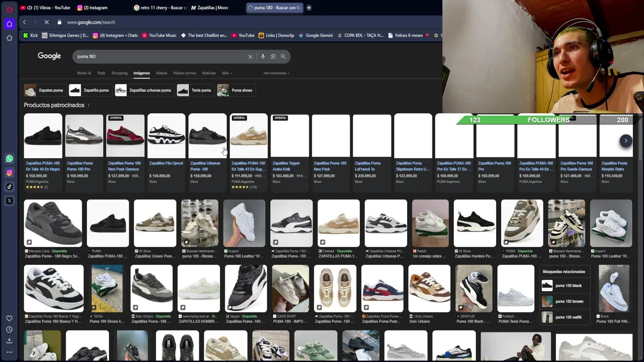Click the magnifier search submit icon
The height and width of the screenshot is (362, 644).
(x=283, y=56)
